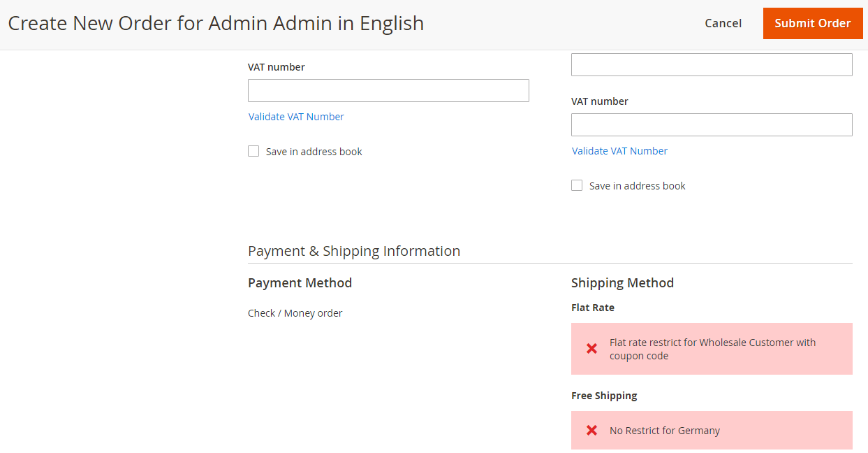Click the Shipping Method heading

point(622,283)
